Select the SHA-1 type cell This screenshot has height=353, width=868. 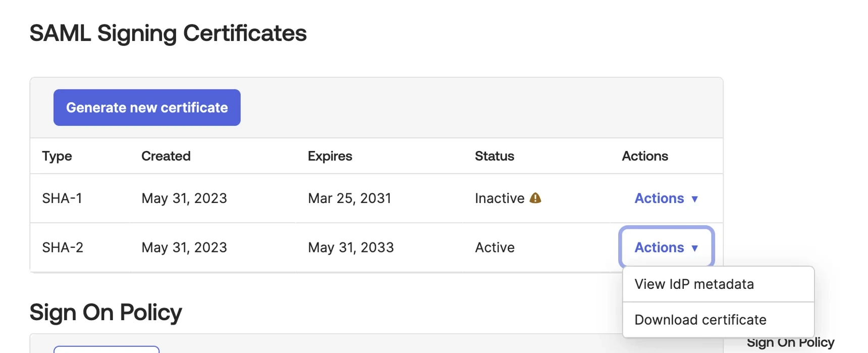coord(62,198)
